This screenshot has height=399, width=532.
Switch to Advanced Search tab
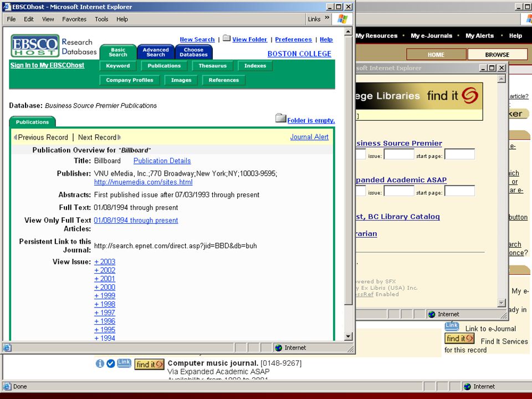pyautogui.click(x=156, y=52)
